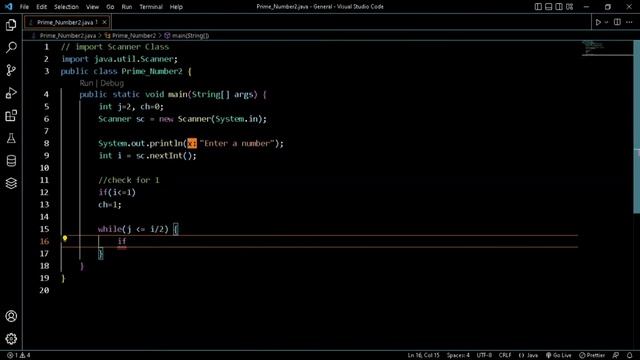Open Prime_Number2 class breadcrumb
This screenshot has width=640, height=360.
[134, 36]
